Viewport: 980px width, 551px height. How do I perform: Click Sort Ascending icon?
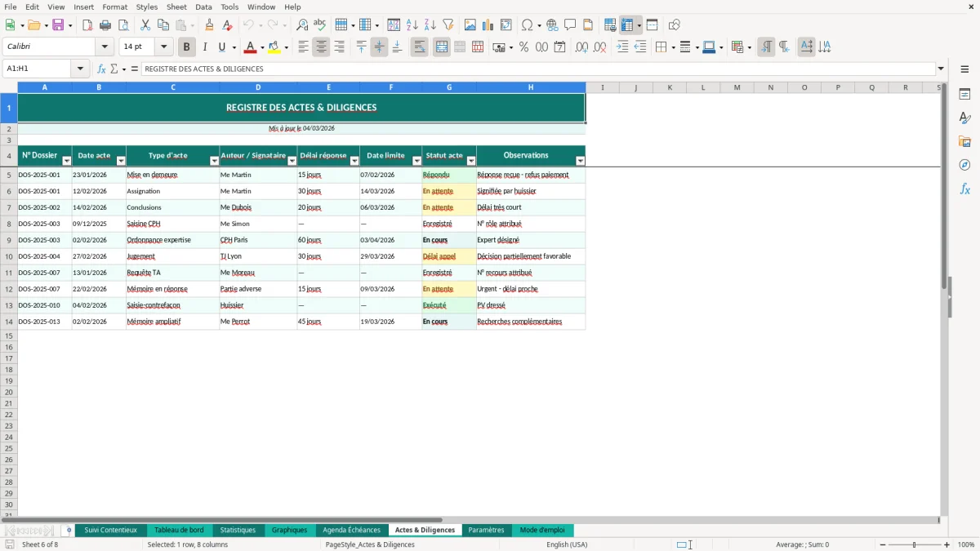click(x=412, y=25)
